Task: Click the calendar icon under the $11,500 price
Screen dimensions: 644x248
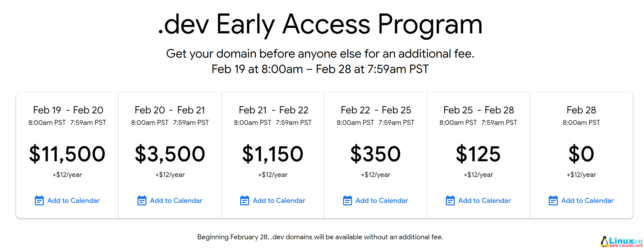Action: [39, 201]
